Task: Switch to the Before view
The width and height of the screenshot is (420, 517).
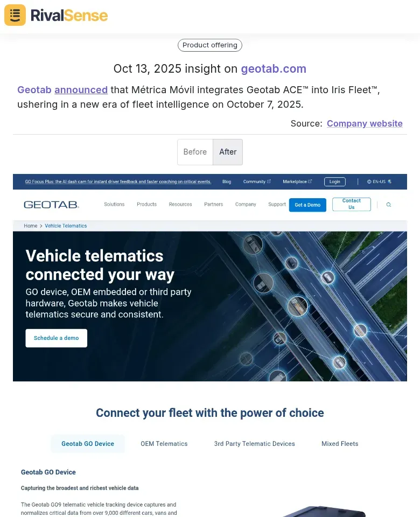Action: point(195,151)
